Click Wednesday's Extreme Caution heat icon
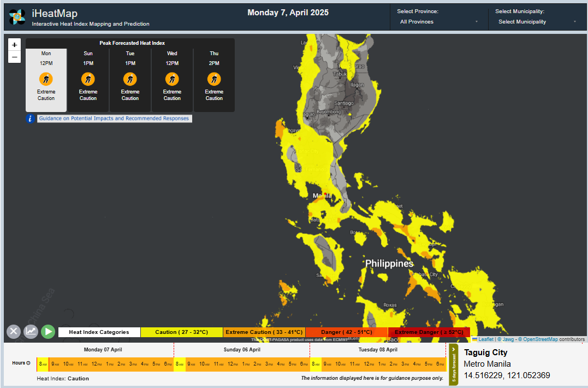588x388 pixels. coord(172,79)
